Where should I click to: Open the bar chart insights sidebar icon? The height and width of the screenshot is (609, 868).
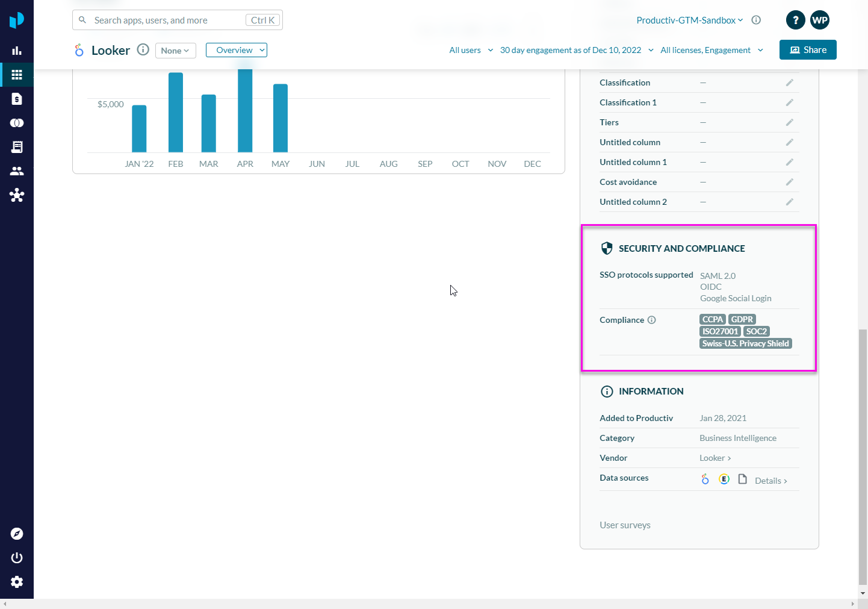click(17, 51)
